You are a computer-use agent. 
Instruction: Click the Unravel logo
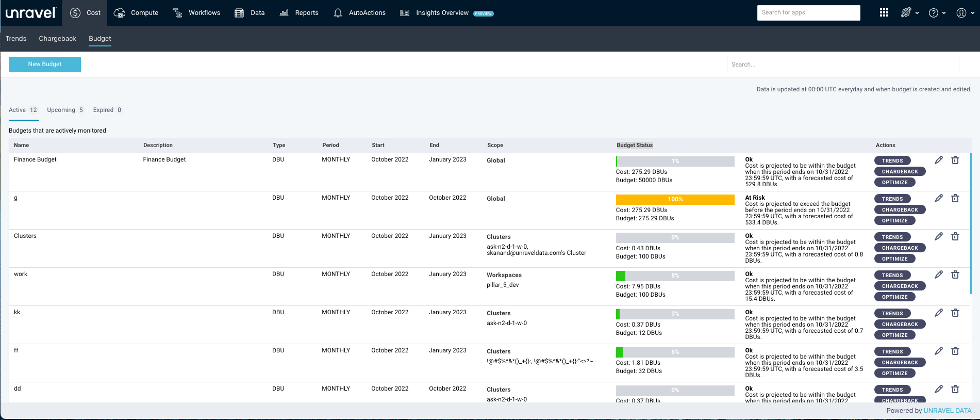coord(30,12)
